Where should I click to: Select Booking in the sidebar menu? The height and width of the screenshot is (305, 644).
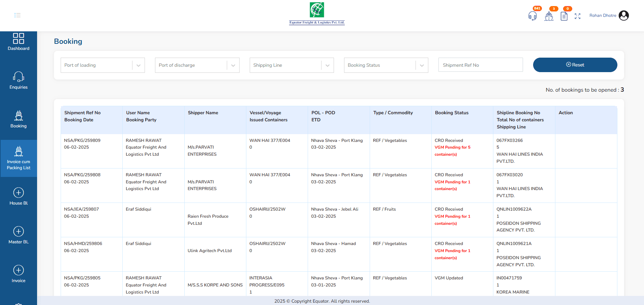19,119
